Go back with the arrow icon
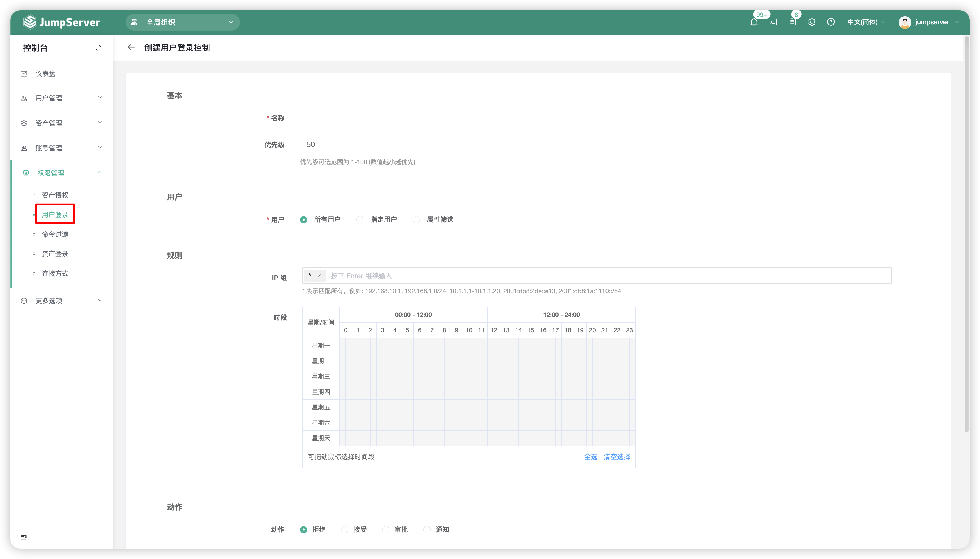This screenshot has height=559, width=980. click(131, 47)
